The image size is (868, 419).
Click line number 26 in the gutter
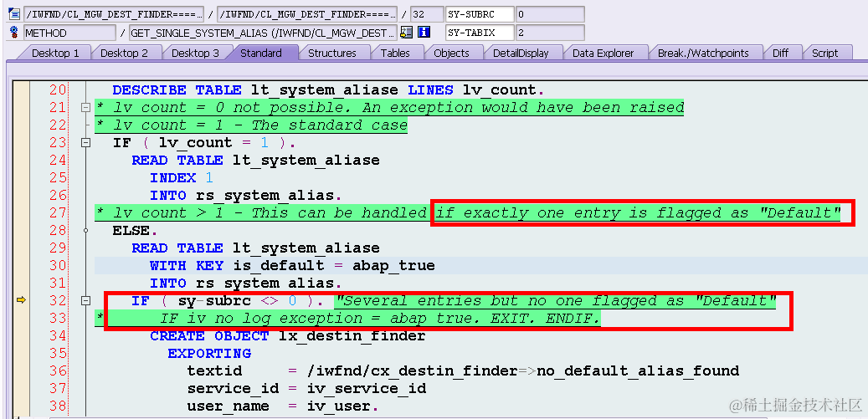[x=58, y=195]
